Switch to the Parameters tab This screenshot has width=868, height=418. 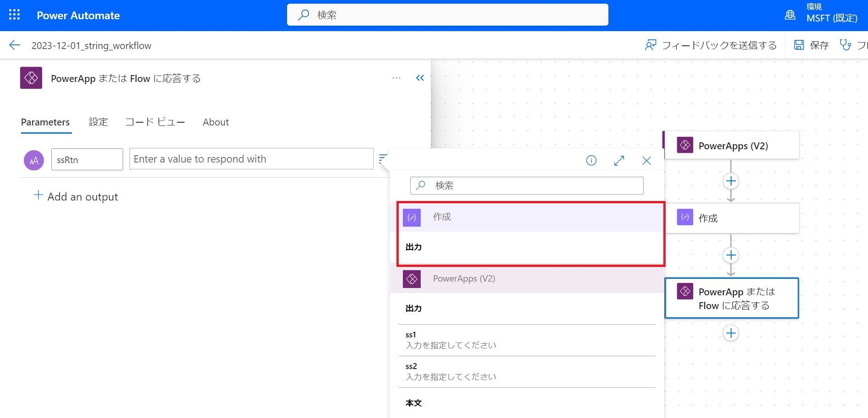(45, 122)
